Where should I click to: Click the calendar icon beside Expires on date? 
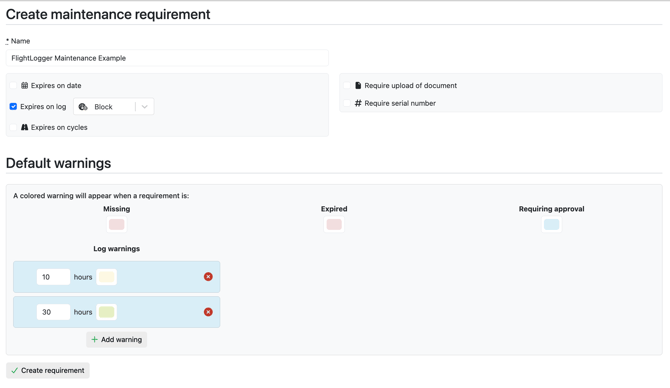coord(24,85)
